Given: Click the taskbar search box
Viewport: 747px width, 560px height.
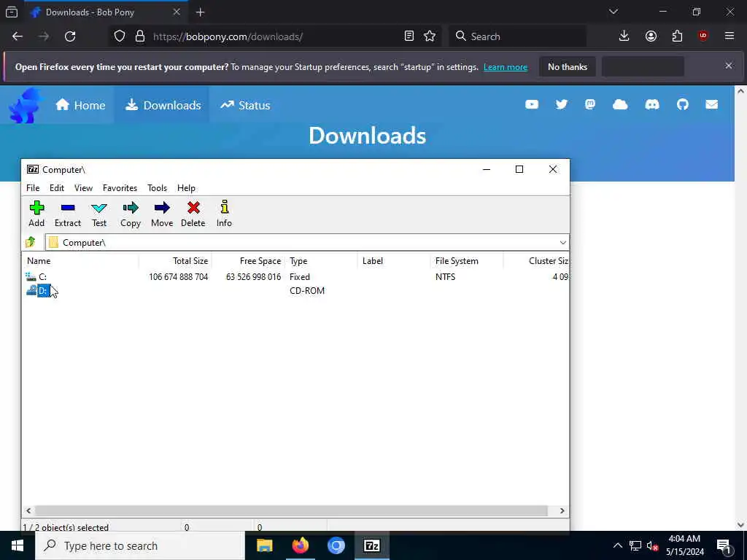Looking at the screenshot, I should pos(139,545).
